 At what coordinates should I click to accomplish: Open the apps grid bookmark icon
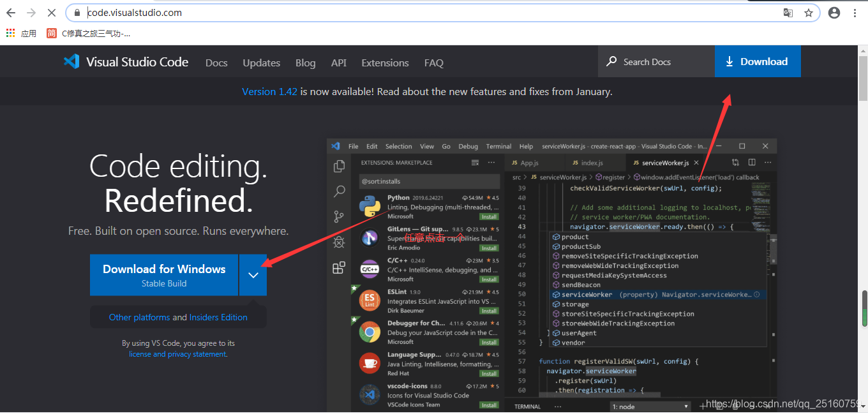click(10, 33)
